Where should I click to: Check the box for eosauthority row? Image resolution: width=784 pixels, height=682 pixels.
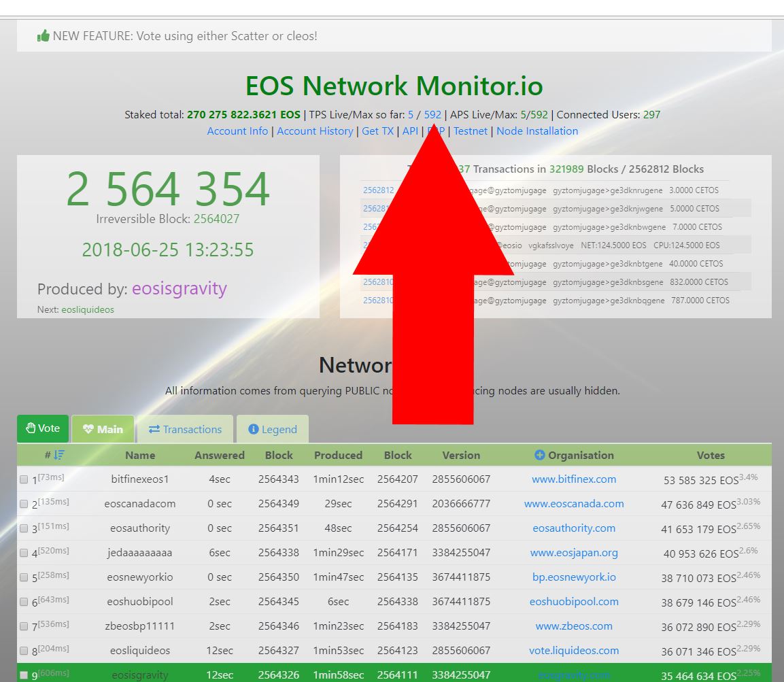tap(24, 528)
